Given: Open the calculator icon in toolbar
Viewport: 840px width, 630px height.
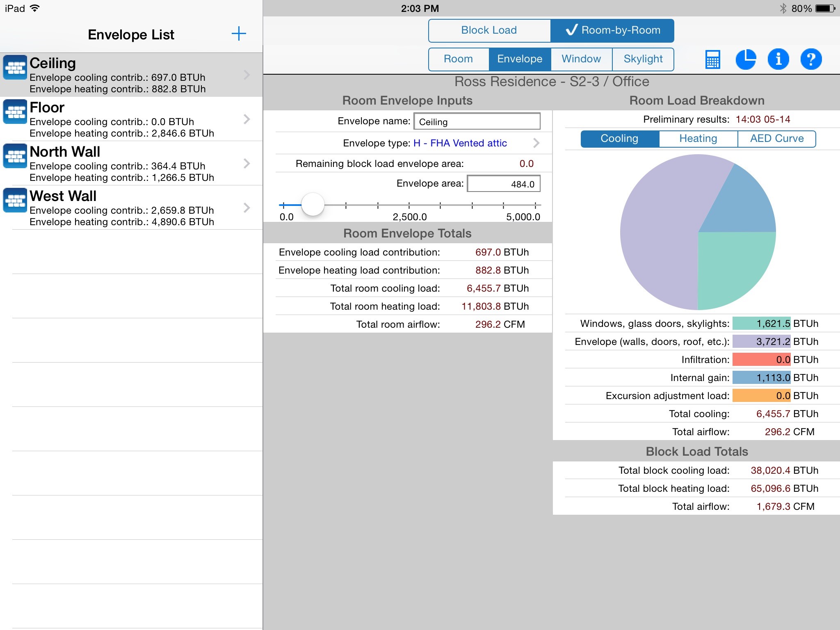Looking at the screenshot, I should (713, 59).
